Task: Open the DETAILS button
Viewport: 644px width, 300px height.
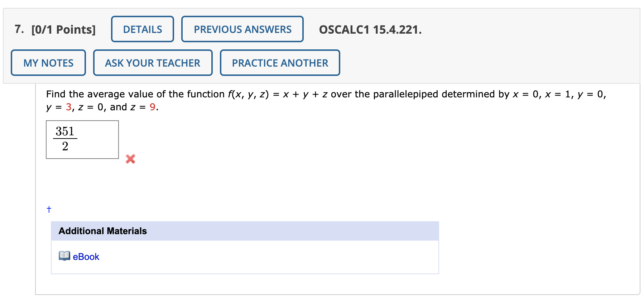Action: point(143,29)
